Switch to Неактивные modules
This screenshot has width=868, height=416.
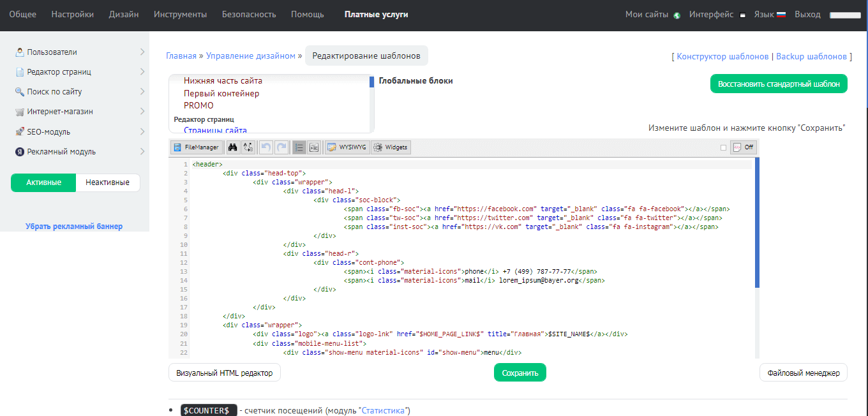coord(107,182)
